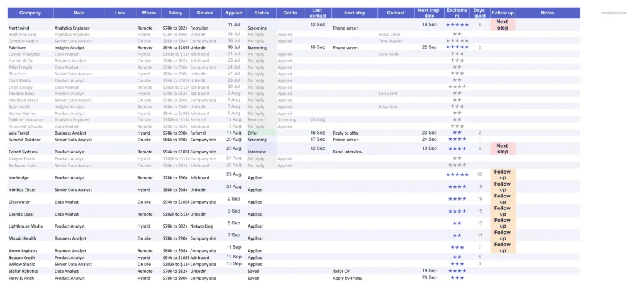Click the 'Apply by Friday' cell
The width and height of the screenshot is (644, 288).
355,278
